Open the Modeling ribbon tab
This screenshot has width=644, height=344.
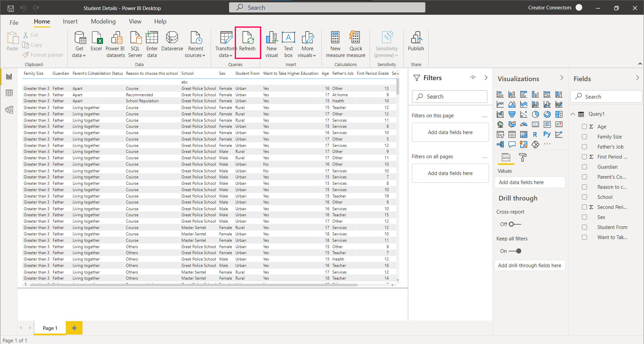(103, 21)
